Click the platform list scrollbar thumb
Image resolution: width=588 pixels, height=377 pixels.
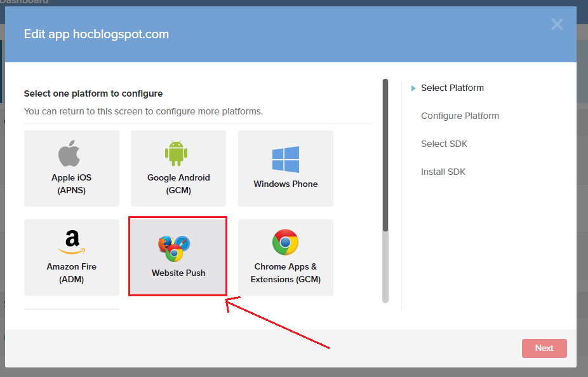385,155
